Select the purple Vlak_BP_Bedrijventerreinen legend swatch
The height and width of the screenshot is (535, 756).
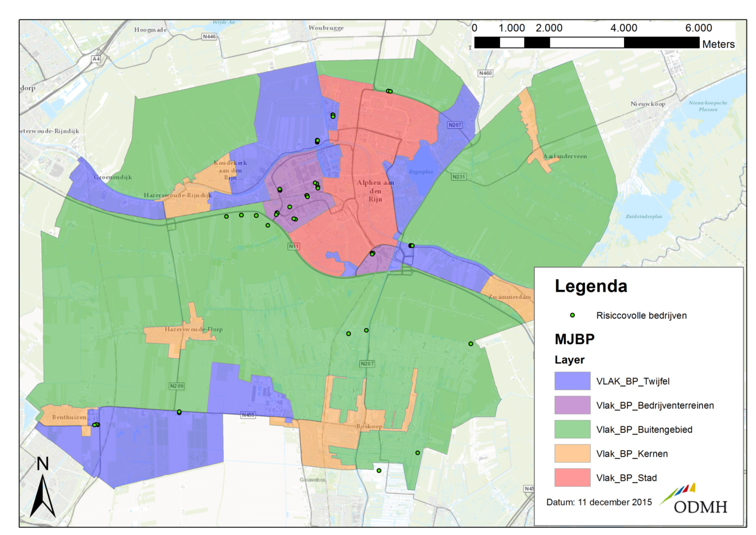click(x=572, y=405)
